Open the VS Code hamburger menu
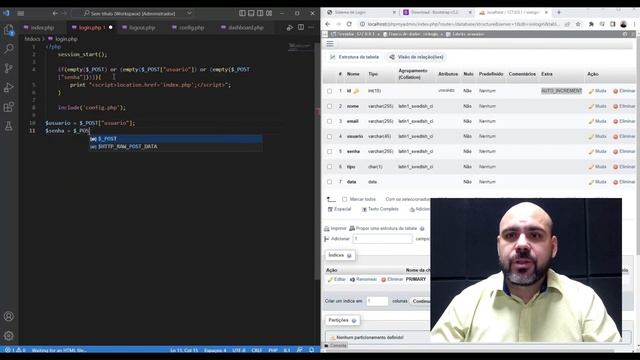The width and height of the screenshot is (640, 360). [x=20, y=13]
